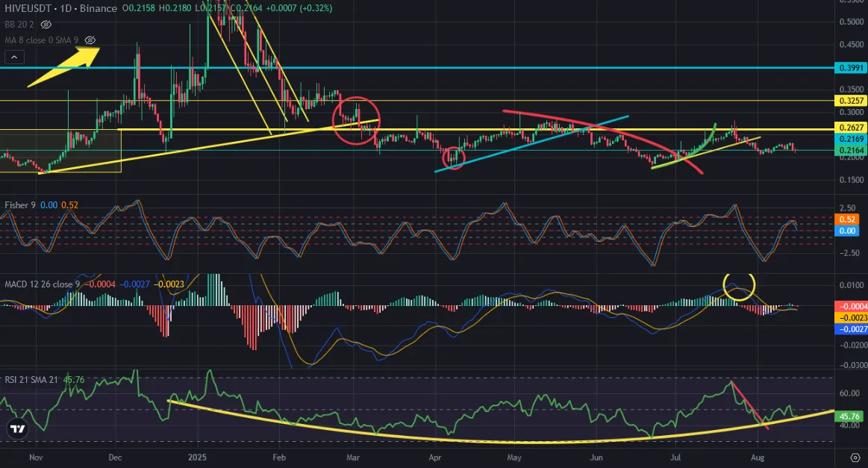
Task: Click the 0.3257 price label on axis
Action: (851, 101)
